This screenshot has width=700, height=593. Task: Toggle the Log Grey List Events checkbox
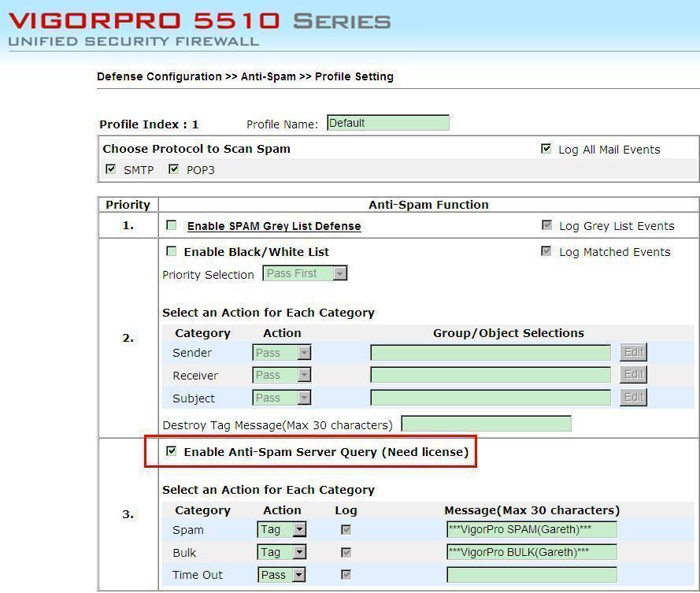[x=546, y=225]
